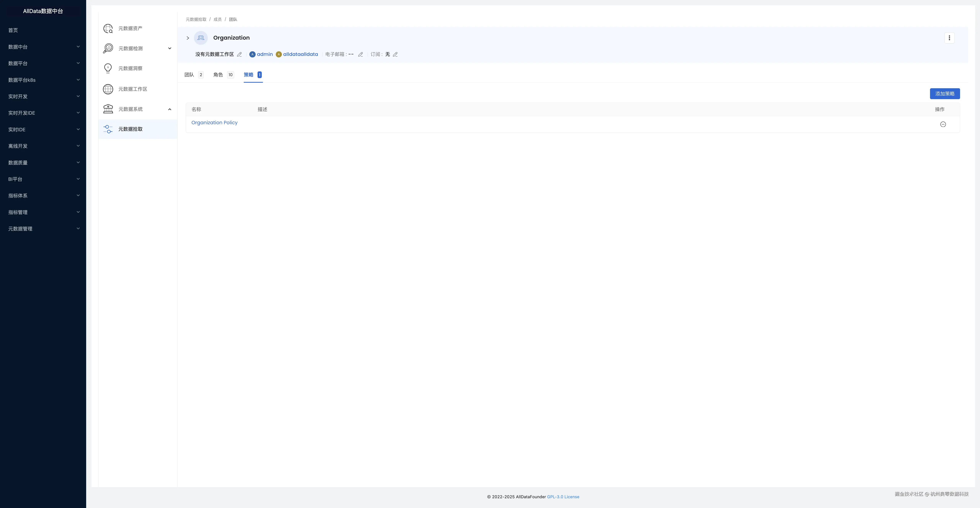The image size is (980, 508).
Task: Expand 数据中台 in the left sidebar
Action: (78, 47)
